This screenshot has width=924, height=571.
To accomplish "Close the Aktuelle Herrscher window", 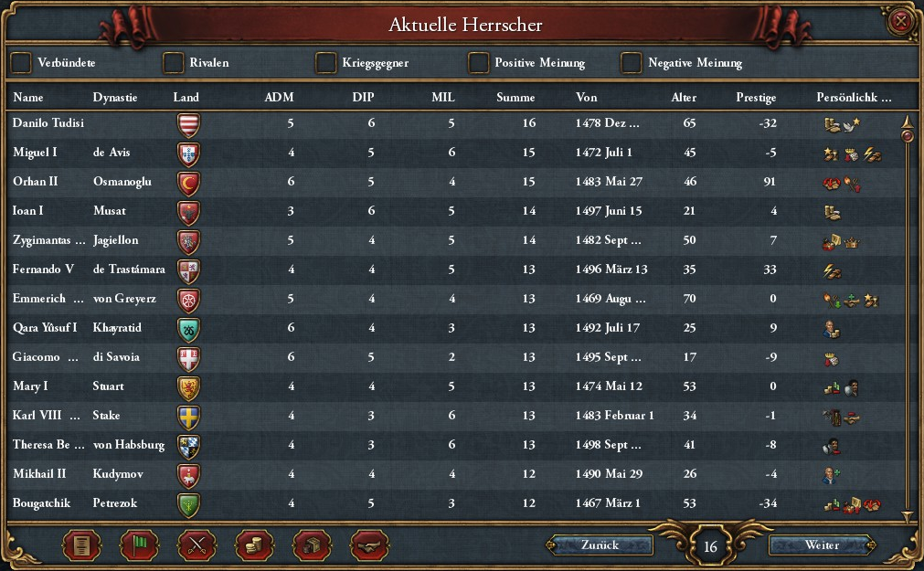I will (x=901, y=21).
